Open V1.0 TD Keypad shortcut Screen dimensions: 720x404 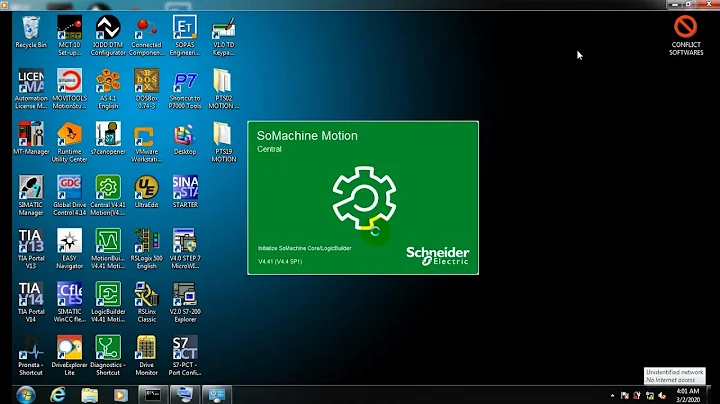coord(224,35)
